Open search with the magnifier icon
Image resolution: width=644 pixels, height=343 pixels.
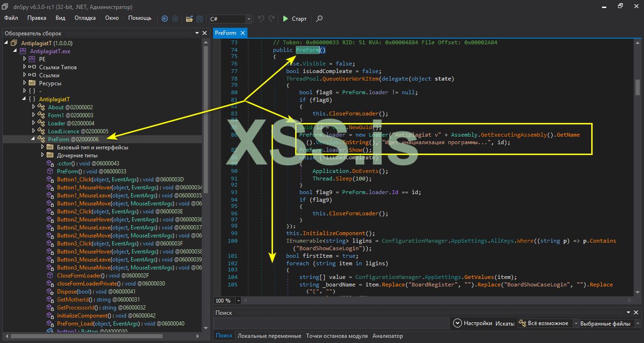[x=319, y=19]
